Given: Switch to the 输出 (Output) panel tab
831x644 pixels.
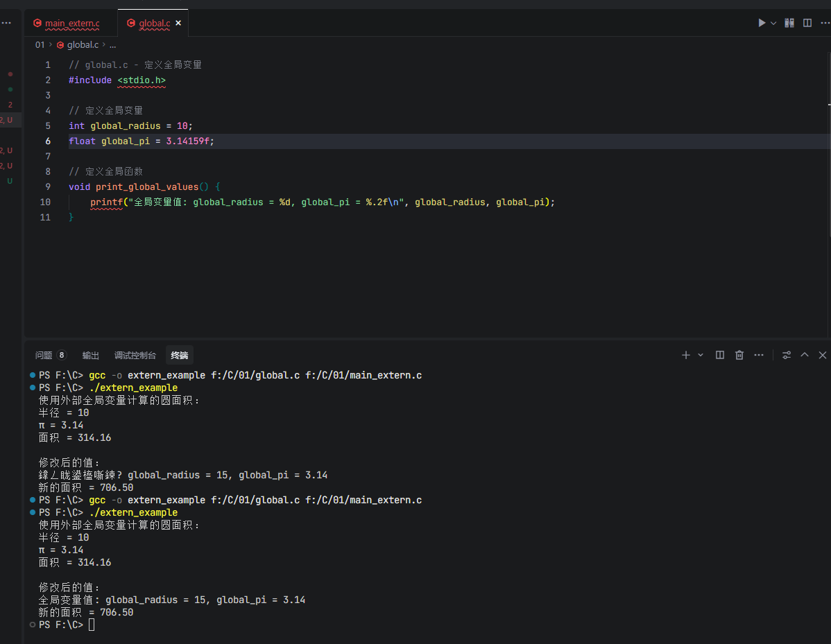Looking at the screenshot, I should coord(91,355).
